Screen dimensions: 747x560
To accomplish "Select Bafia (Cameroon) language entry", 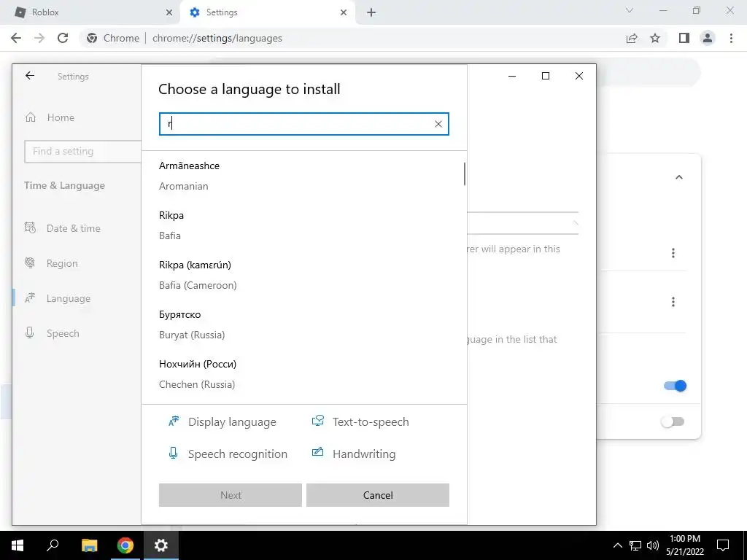I will pos(304,275).
